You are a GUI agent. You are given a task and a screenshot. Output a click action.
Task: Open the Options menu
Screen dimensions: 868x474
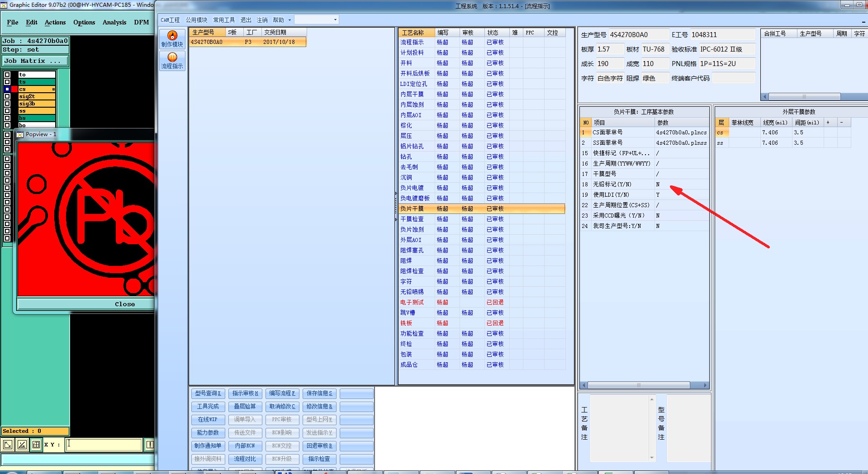tap(84, 22)
